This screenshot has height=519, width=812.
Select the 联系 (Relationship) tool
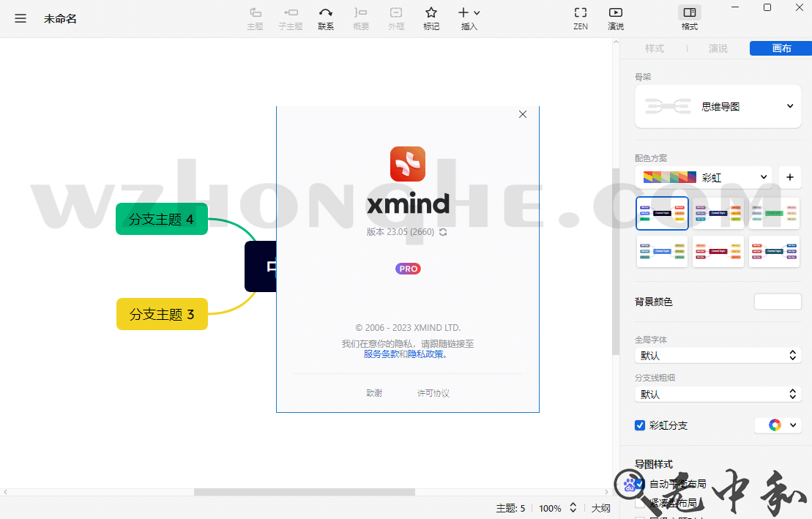pyautogui.click(x=326, y=18)
